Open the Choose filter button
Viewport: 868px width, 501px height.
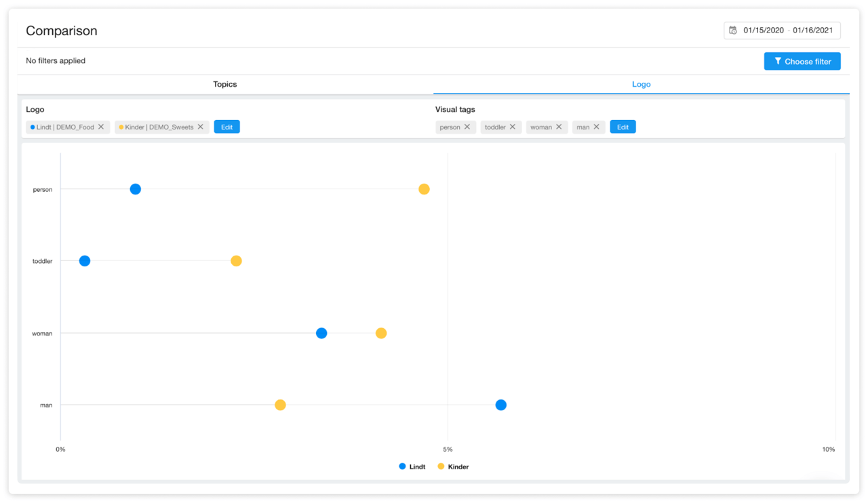pyautogui.click(x=802, y=61)
